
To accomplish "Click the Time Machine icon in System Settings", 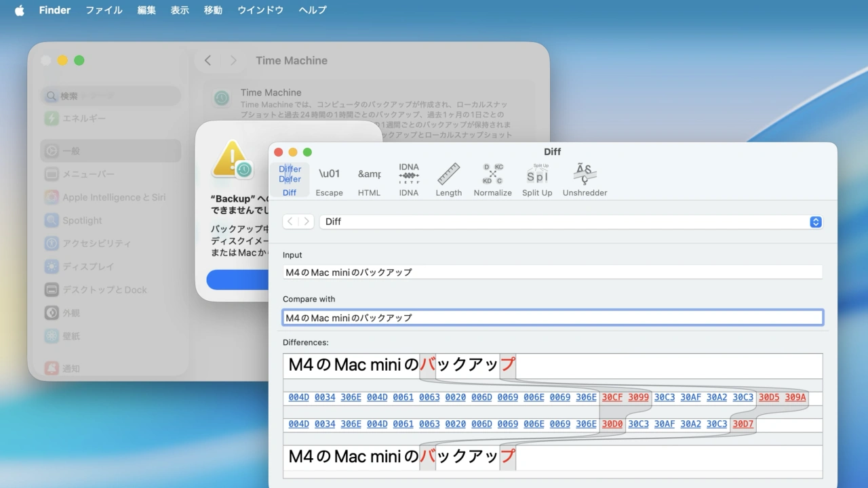I will pos(221,98).
